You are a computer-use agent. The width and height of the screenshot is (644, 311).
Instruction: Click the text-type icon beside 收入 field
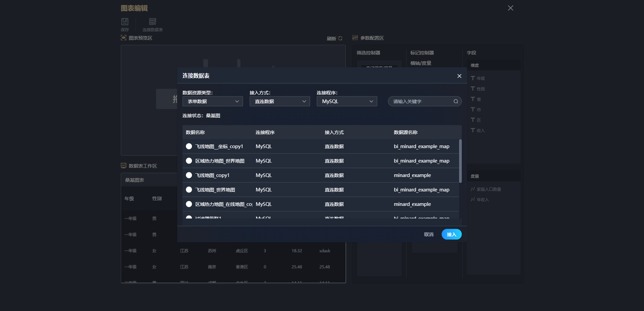pyautogui.click(x=473, y=130)
